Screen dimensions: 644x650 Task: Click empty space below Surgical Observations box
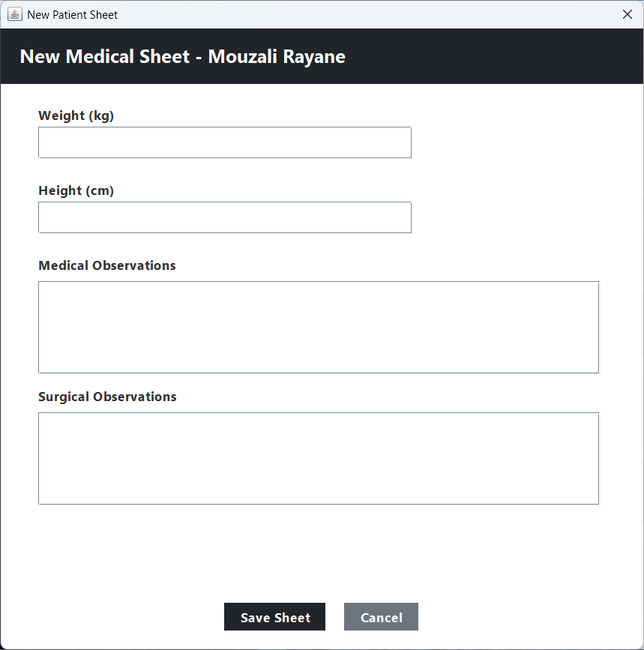[x=318, y=551]
